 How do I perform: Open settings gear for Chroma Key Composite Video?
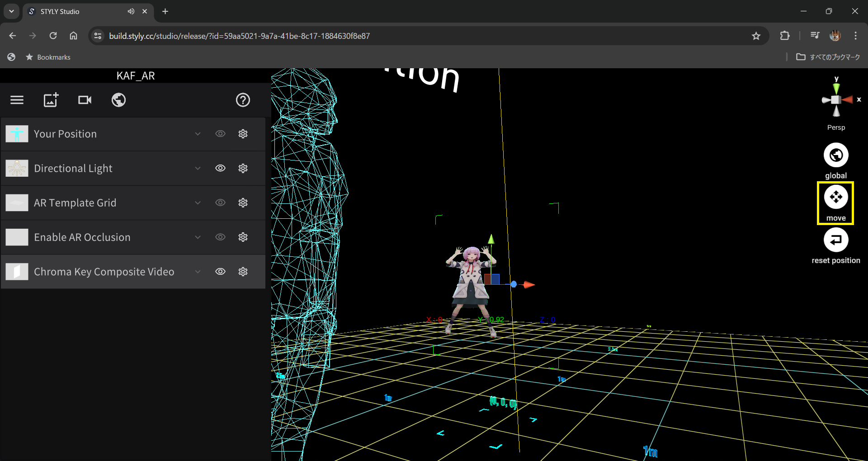pyautogui.click(x=243, y=271)
